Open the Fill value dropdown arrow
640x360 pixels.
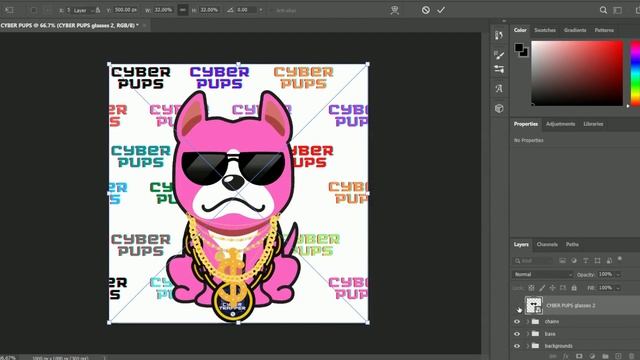618,288
